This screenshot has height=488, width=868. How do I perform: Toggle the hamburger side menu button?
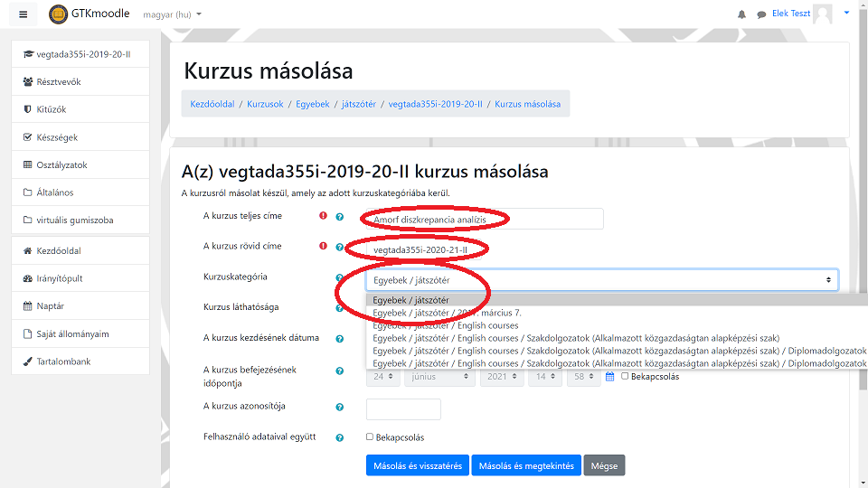click(24, 14)
